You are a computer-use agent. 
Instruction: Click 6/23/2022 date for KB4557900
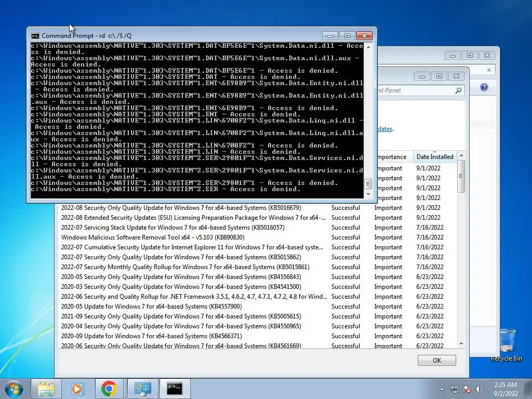pos(430,306)
